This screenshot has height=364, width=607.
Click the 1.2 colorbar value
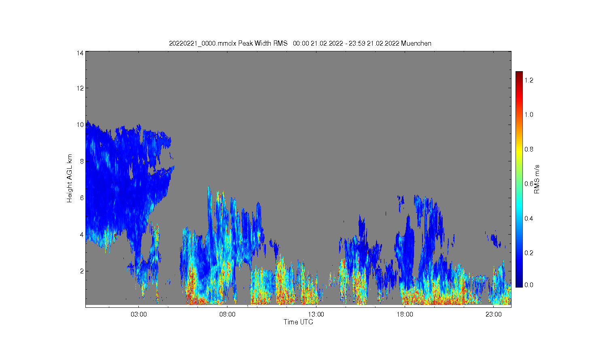[x=529, y=80]
